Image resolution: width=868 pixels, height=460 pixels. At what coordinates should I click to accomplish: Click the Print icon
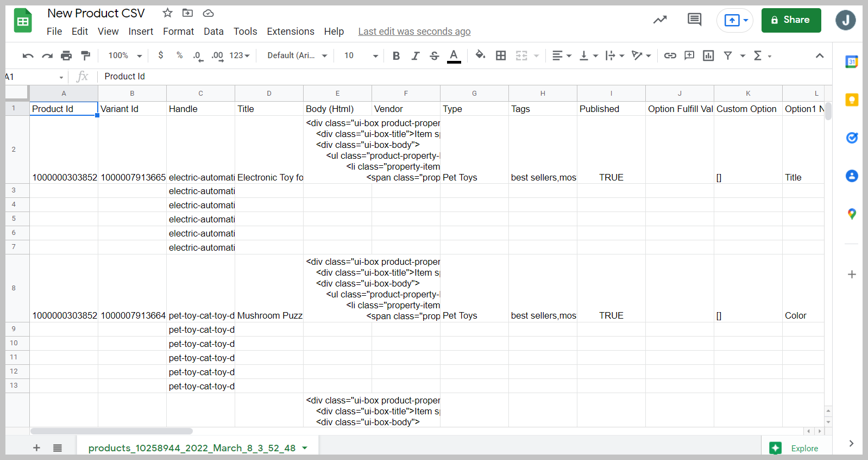point(66,55)
